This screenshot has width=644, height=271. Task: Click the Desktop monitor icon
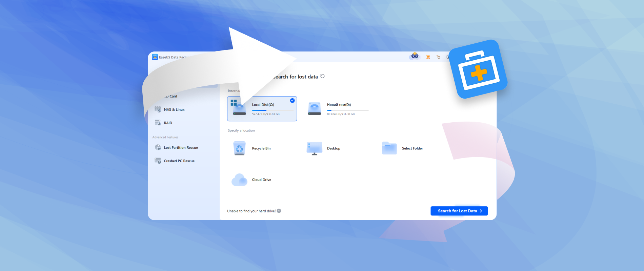coord(314,148)
